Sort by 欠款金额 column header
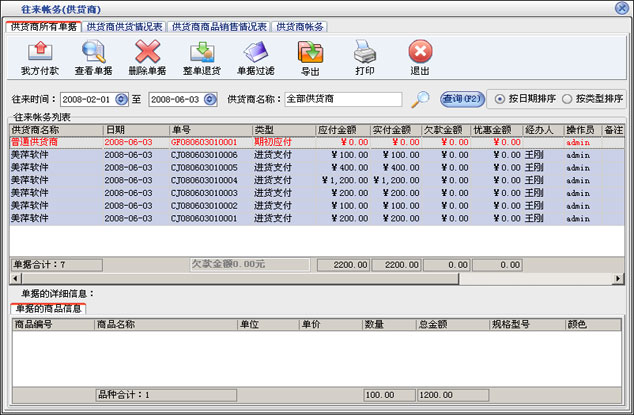The image size is (634, 415). [442, 130]
